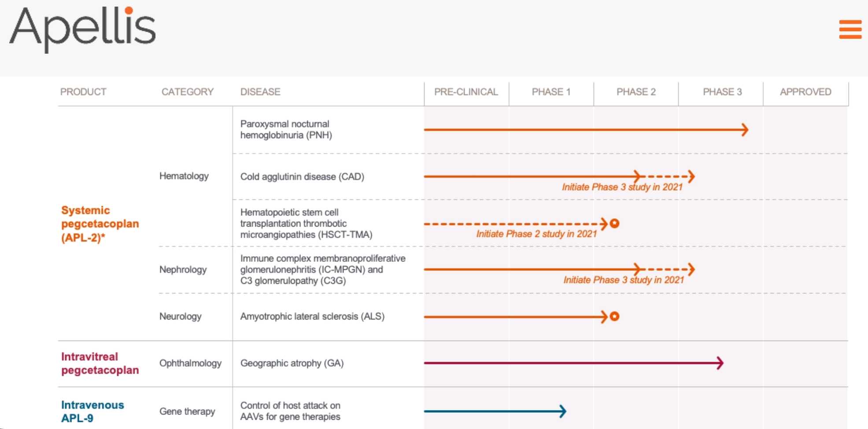This screenshot has width=868, height=429.
Task: Click Systemic pegcetacoplan (APL-2) product name
Action: [x=100, y=224]
